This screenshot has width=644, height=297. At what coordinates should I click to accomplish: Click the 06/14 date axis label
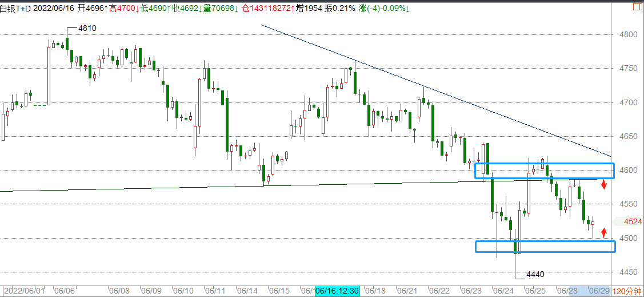point(247,291)
